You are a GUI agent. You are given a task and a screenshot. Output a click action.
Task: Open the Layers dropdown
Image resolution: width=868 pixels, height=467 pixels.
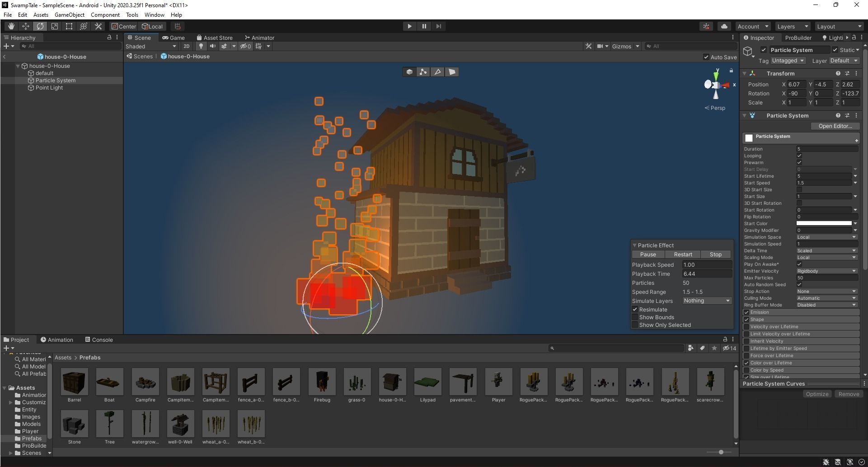click(792, 26)
